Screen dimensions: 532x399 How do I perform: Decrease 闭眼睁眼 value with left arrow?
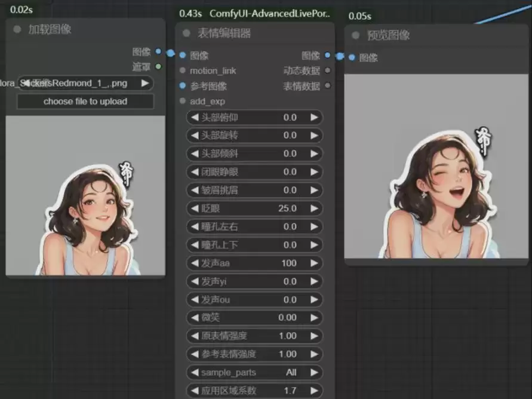[195, 172]
